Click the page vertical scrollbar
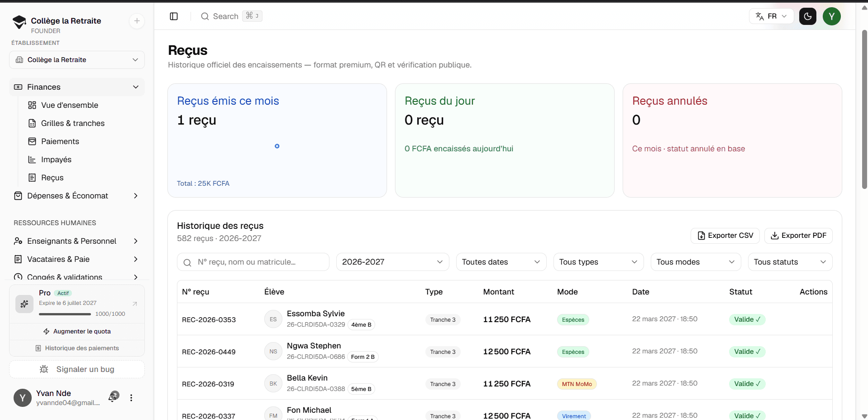The width and height of the screenshot is (868, 420). 864,109
